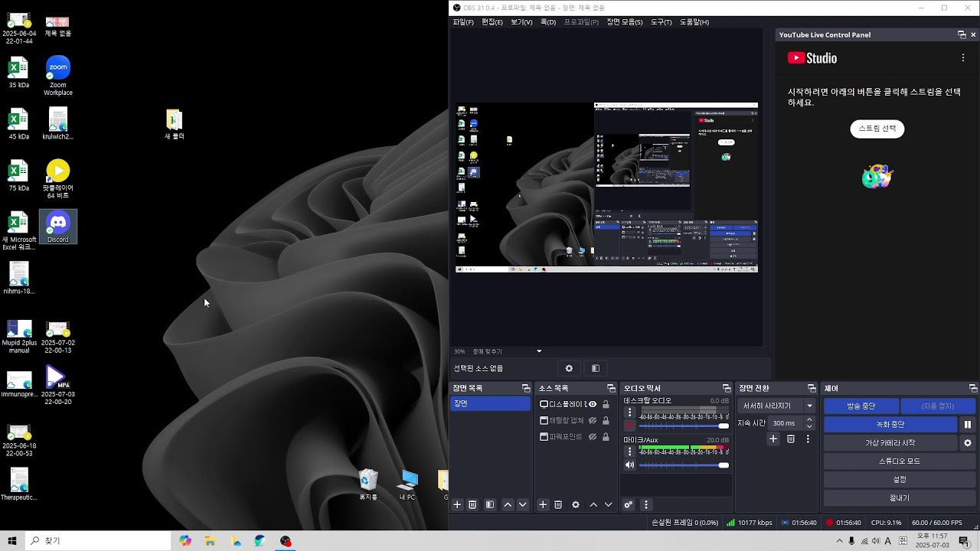Pop out the YouTube Live Control Panel dock
This screenshot has width=980, height=551.
click(x=962, y=35)
